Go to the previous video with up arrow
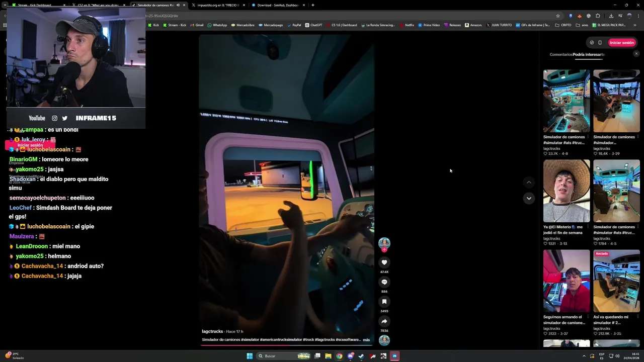Screen dimensions: 644x362 pos(529,182)
